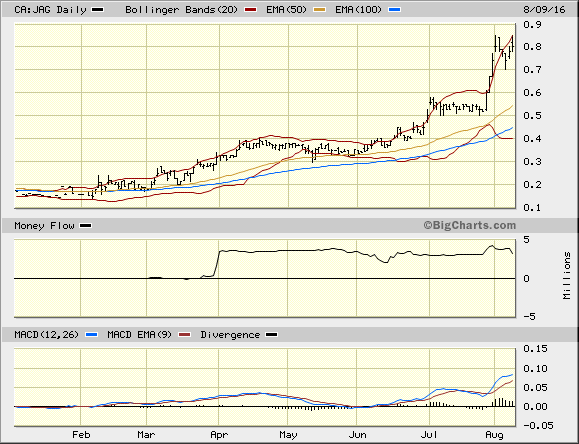
Task: Click the 0.8 price axis value
Action: (532, 47)
